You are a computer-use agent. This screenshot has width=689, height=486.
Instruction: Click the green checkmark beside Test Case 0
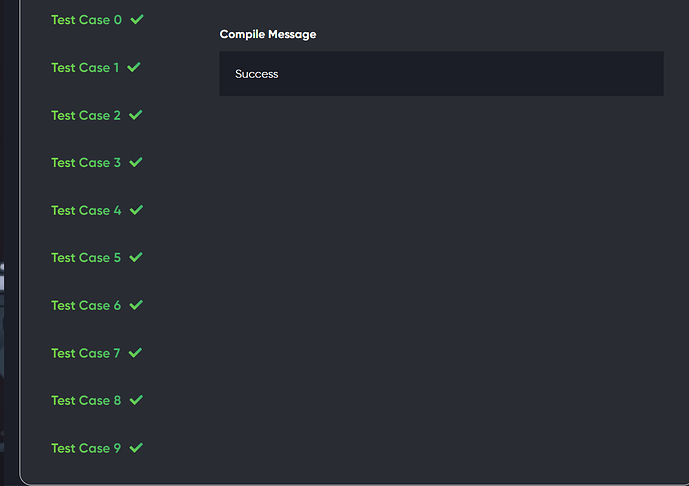tap(137, 19)
